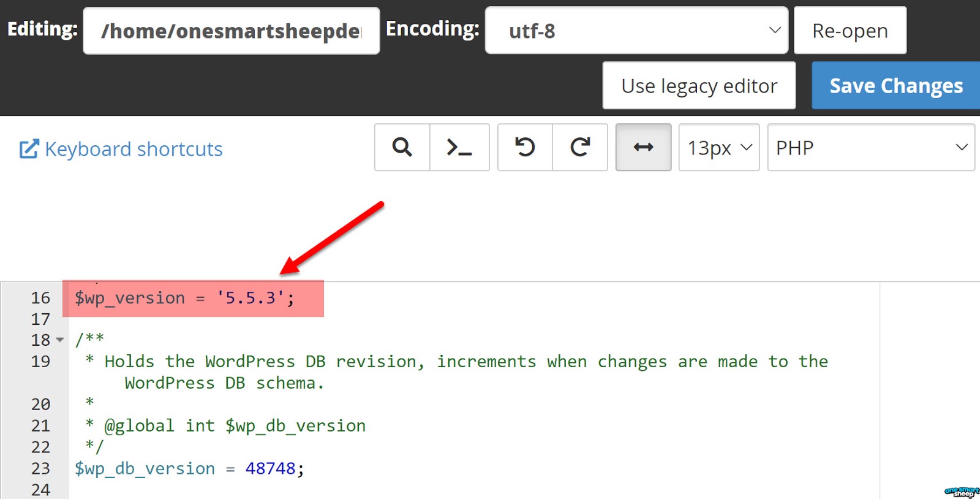The width and height of the screenshot is (980, 499).
Task: Click the $wp_db_version variable on line 23
Action: 145,468
